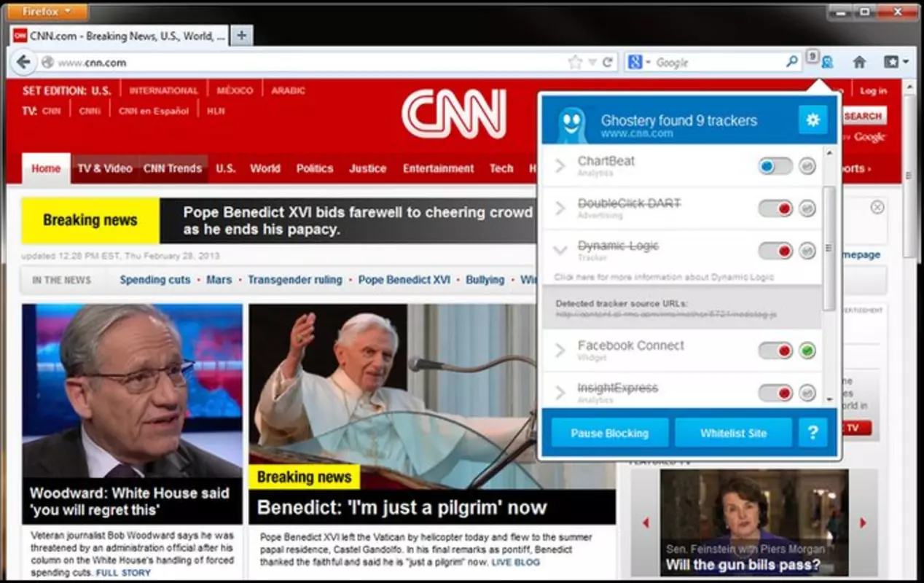Bookmark this page with the star

click(575, 63)
